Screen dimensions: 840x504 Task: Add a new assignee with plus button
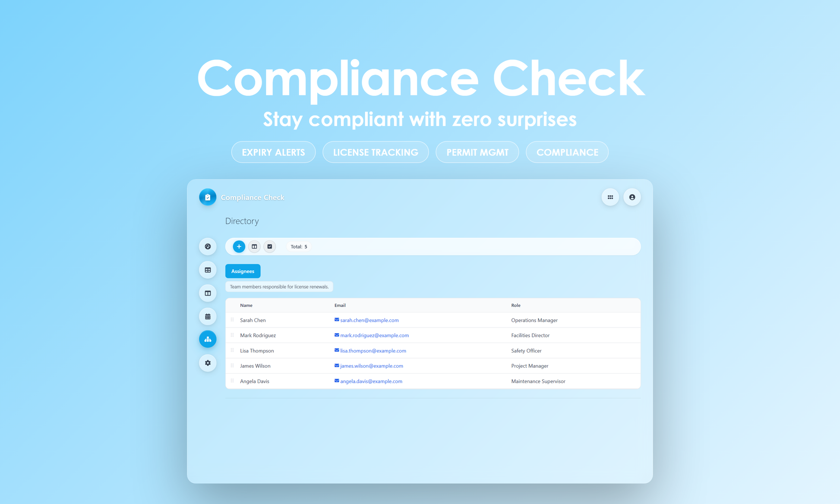point(239,246)
